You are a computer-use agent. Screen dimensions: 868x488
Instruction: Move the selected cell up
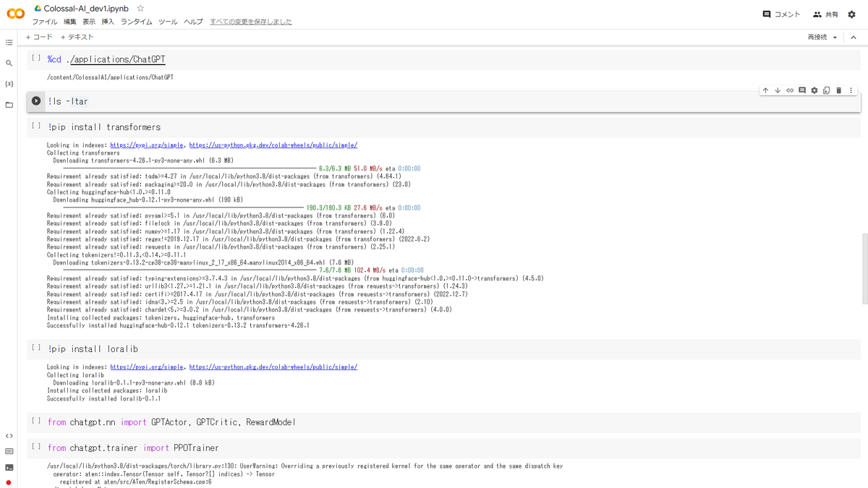[x=765, y=90]
